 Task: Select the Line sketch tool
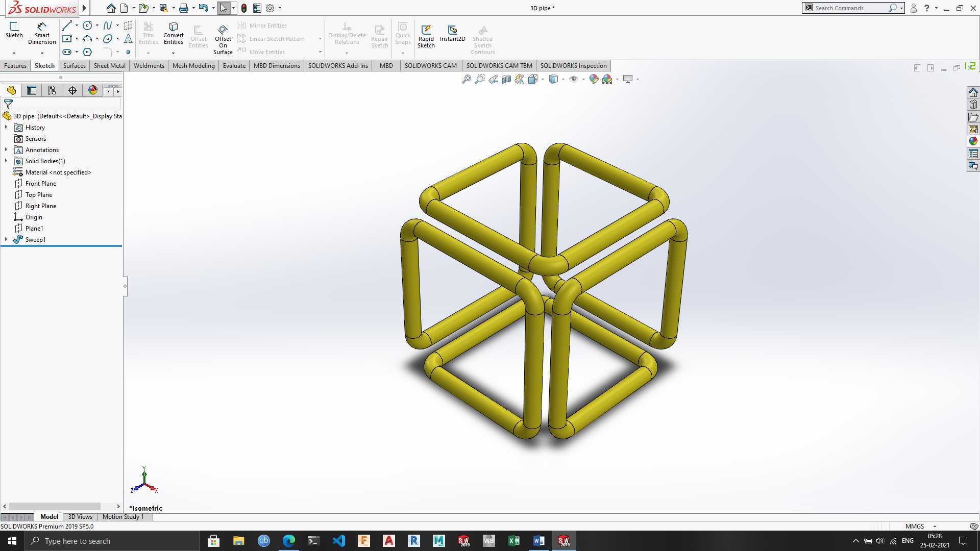coord(66,26)
